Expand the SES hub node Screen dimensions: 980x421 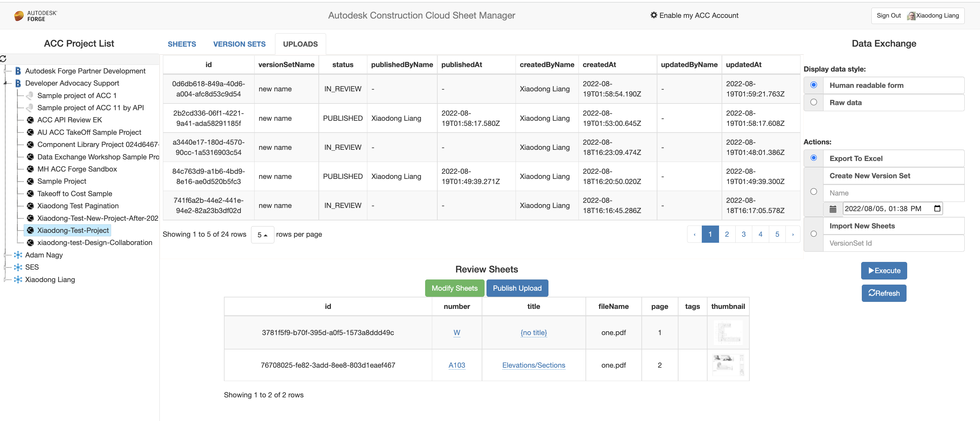(x=5, y=267)
